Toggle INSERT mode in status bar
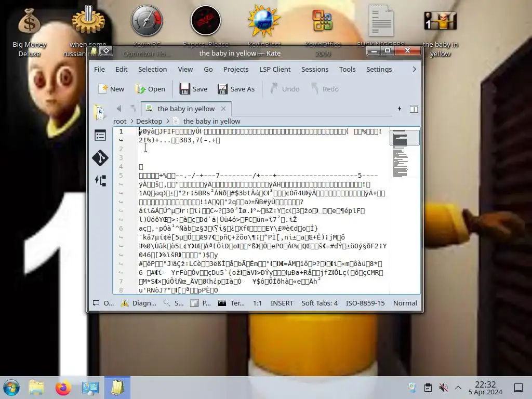Screen dimensions: 532x399 click(x=282, y=303)
